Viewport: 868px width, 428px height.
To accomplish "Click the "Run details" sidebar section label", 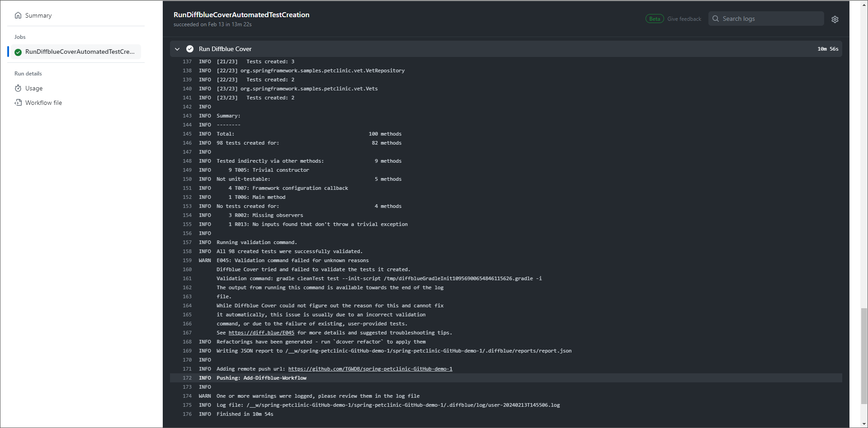I will tap(28, 74).
